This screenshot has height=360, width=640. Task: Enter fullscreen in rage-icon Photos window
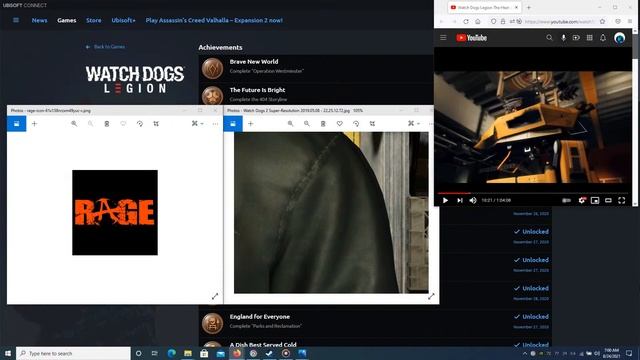(x=215, y=296)
